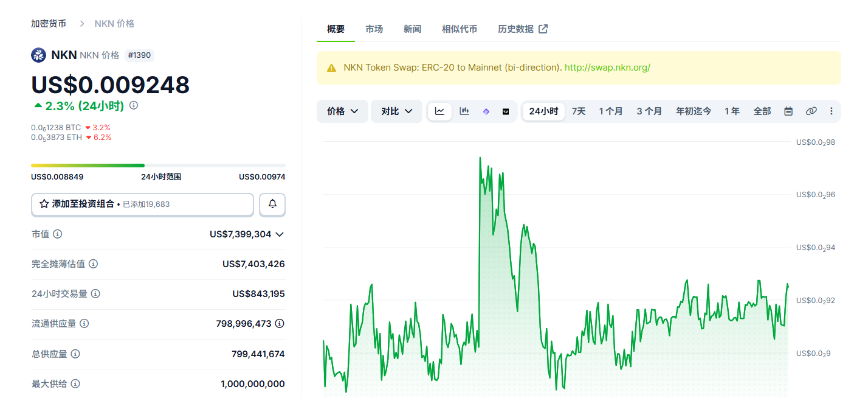Click the range low US$0.008849
This screenshot has width=868, height=398.
point(57,177)
